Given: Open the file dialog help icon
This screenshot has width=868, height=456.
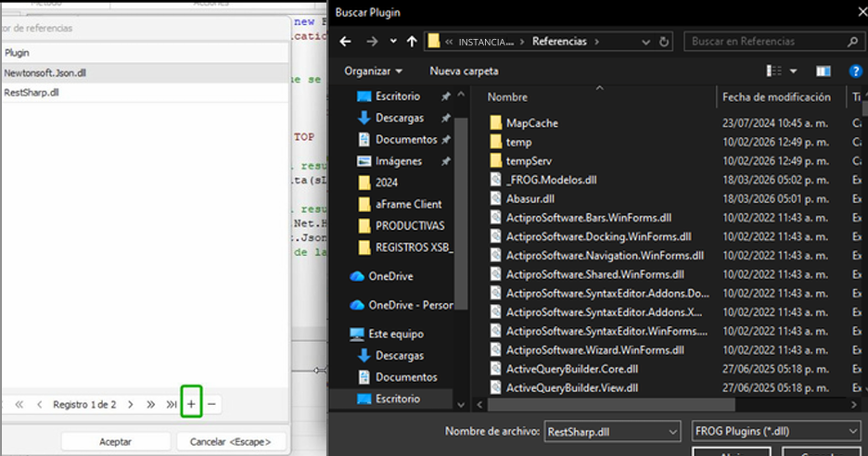Looking at the screenshot, I should [855, 71].
